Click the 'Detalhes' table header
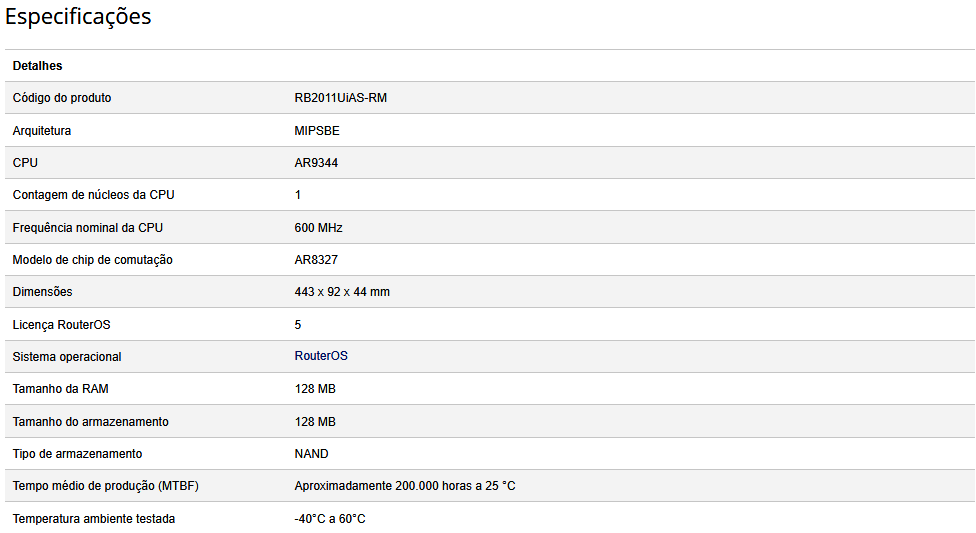The image size is (976, 533). tap(37, 66)
